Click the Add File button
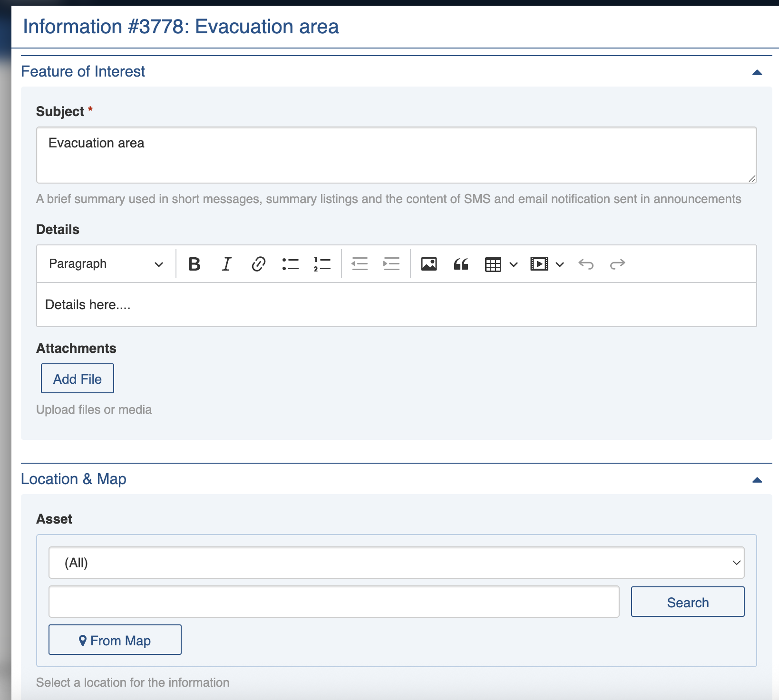This screenshot has width=779, height=700. pyautogui.click(x=78, y=379)
